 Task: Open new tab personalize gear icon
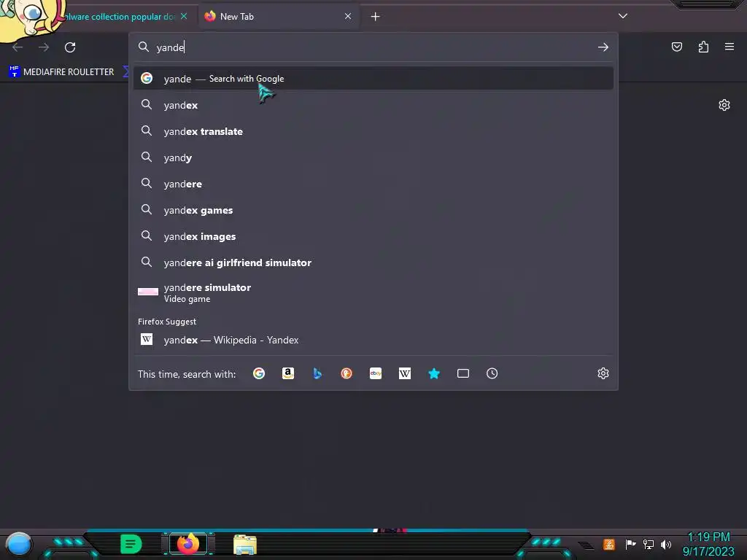pyautogui.click(x=724, y=105)
